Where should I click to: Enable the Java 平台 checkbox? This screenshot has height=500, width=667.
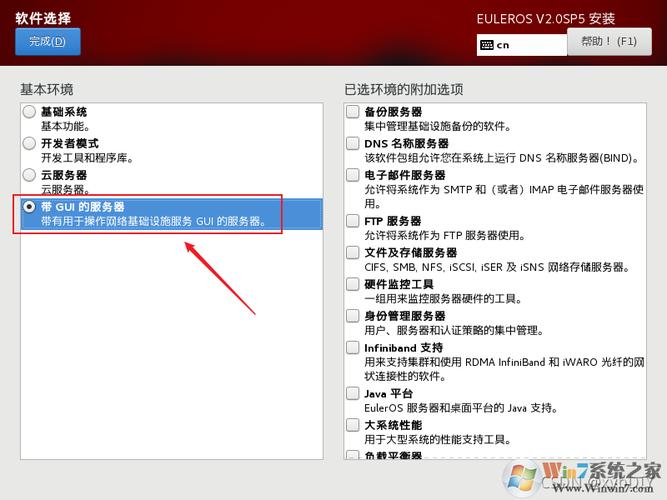(x=353, y=393)
